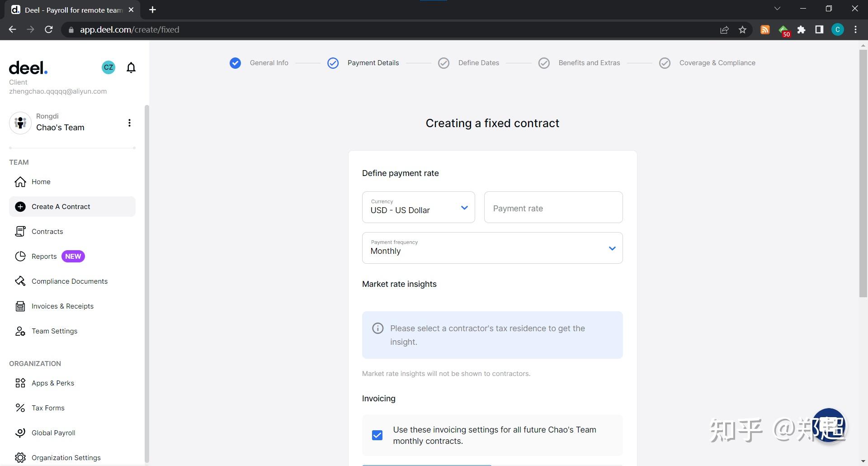Screen dimensions: 868x466
Task: Click the Global Payroll icon
Action: pos(20,433)
